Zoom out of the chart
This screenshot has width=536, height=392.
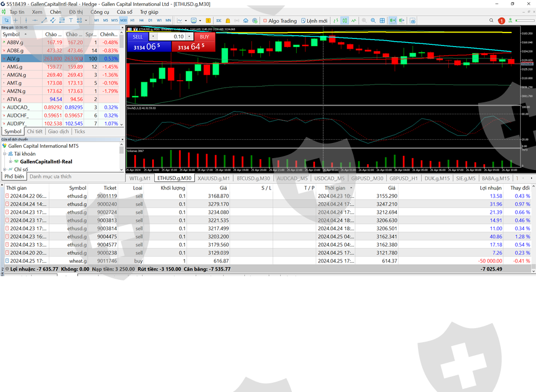pyautogui.click(x=373, y=21)
